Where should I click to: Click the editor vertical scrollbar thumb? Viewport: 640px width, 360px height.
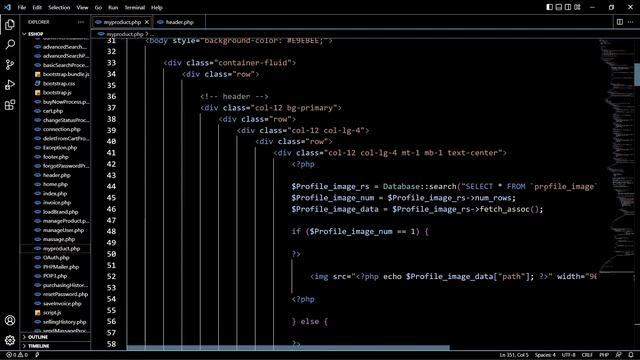tap(637, 75)
